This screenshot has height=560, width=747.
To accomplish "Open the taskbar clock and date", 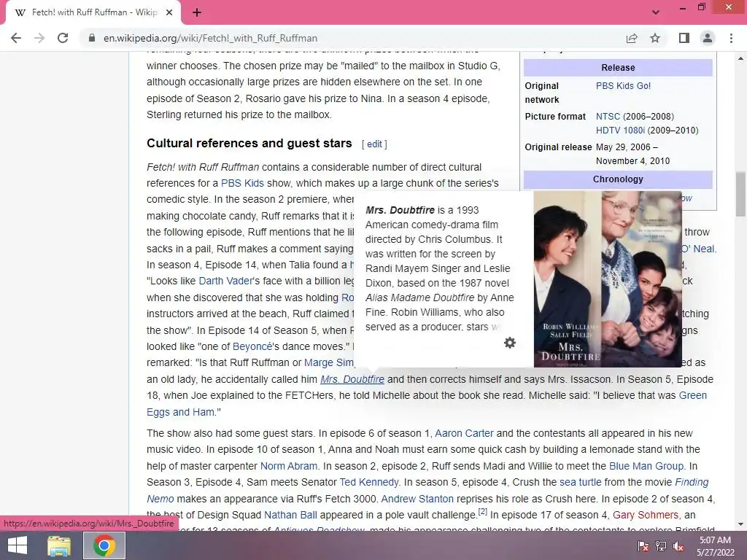I will tap(715, 545).
